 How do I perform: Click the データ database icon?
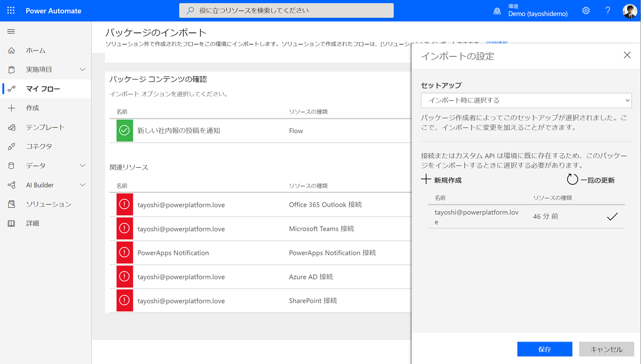point(12,166)
